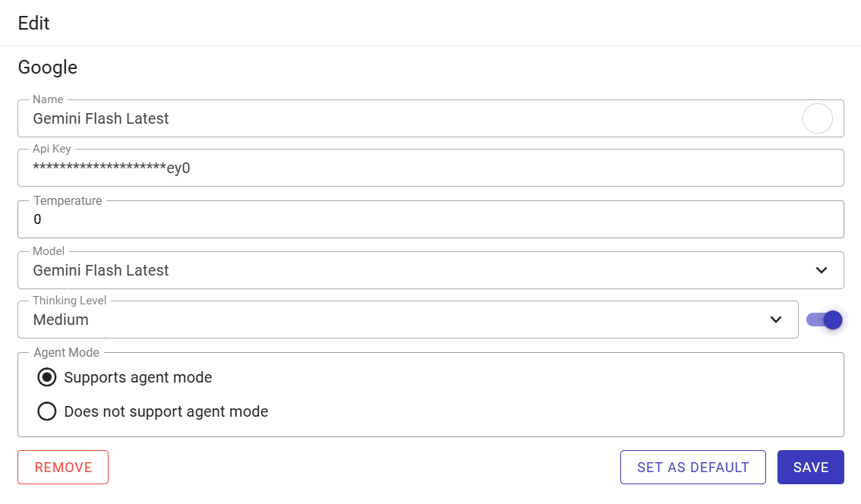Image resolution: width=861 pixels, height=504 pixels.
Task: Click the Thinking Level field label
Action: (x=70, y=301)
